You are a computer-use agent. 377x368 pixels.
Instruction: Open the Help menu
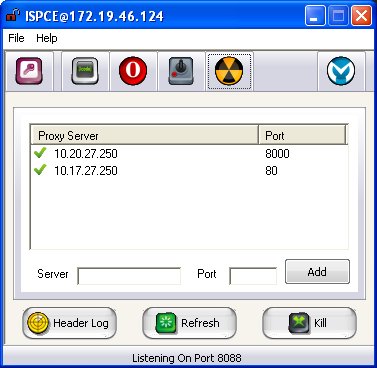pyautogui.click(x=47, y=38)
